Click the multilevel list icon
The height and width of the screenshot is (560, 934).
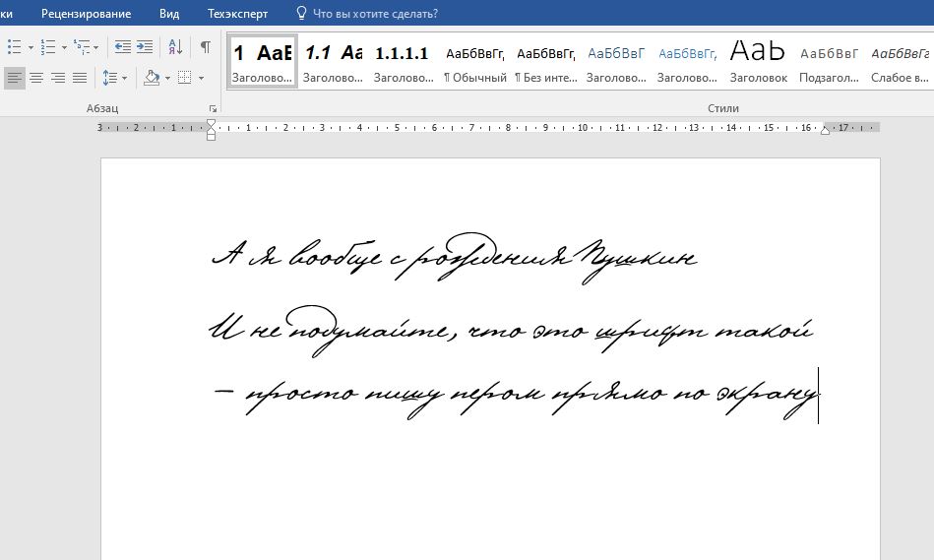coord(81,46)
